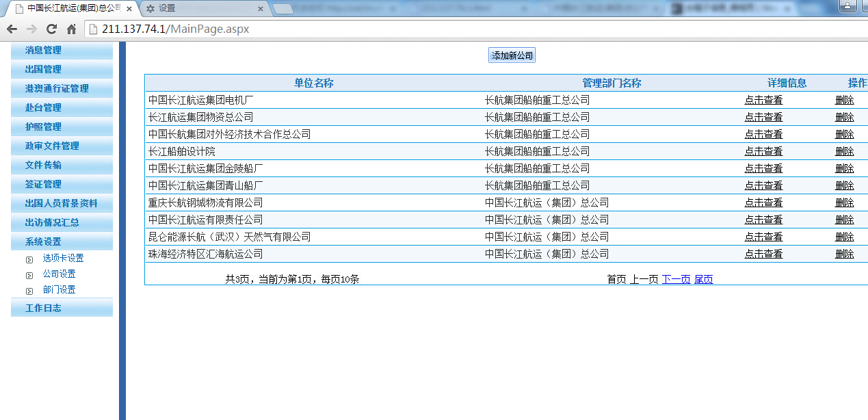Delete the 中国长江航运集团金陵船厂 row
Viewport: 868px width, 420px height.
pos(845,168)
